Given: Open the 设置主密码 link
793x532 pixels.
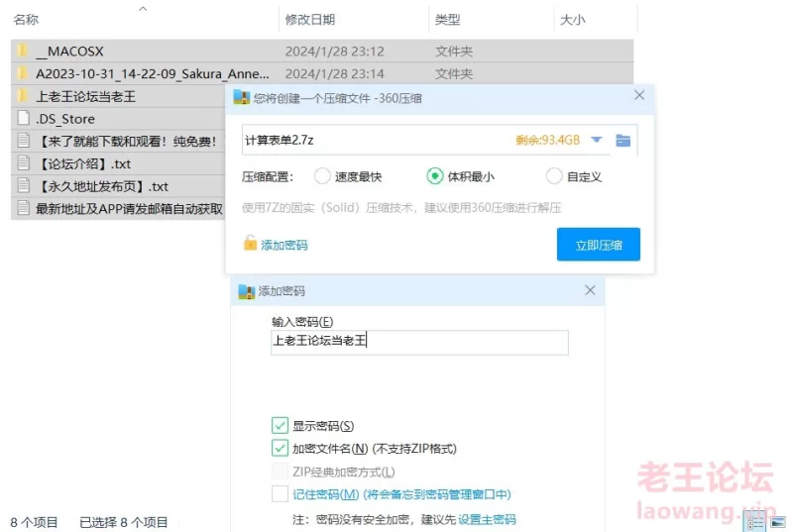Looking at the screenshot, I should coord(487,519).
